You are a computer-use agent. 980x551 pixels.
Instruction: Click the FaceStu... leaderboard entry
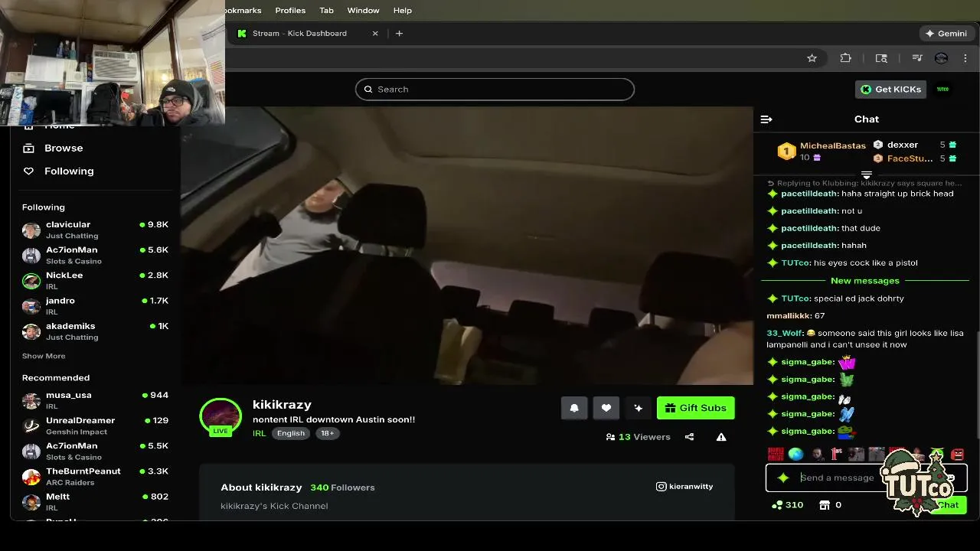[x=910, y=158]
